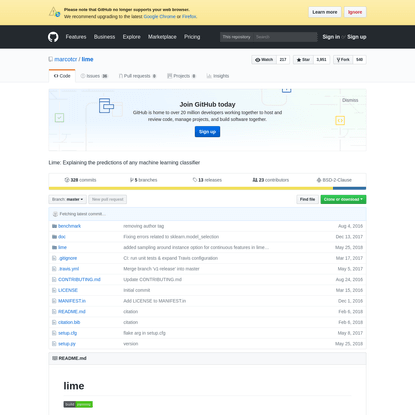Open the Pull requests tab

137,76
